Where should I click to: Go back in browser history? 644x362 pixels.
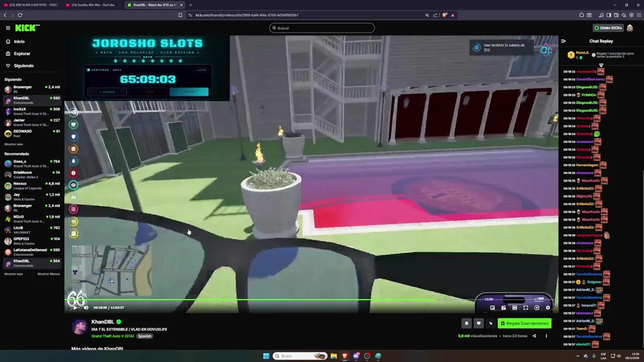pyautogui.click(x=5, y=15)
